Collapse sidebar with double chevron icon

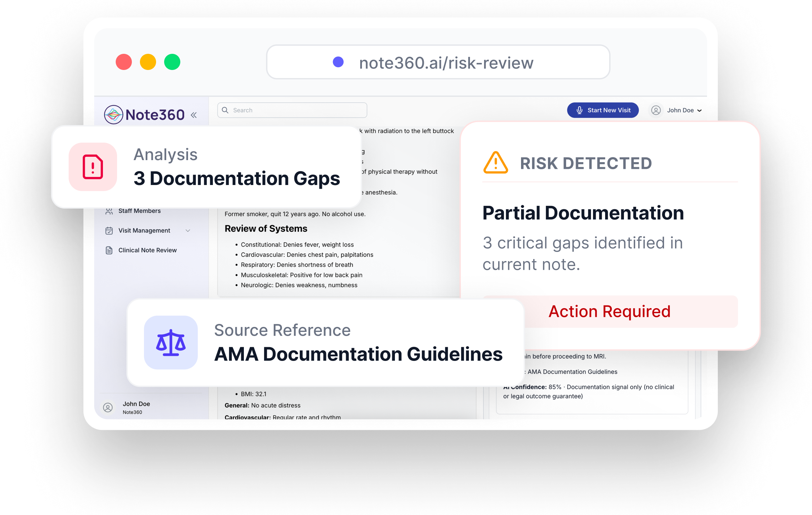click(193, 115)
